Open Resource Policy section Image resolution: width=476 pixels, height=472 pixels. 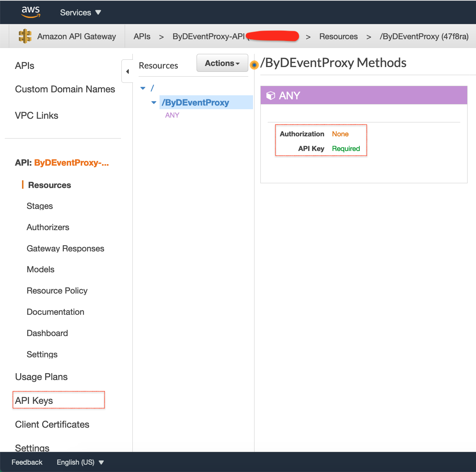[x=57, y=291]
